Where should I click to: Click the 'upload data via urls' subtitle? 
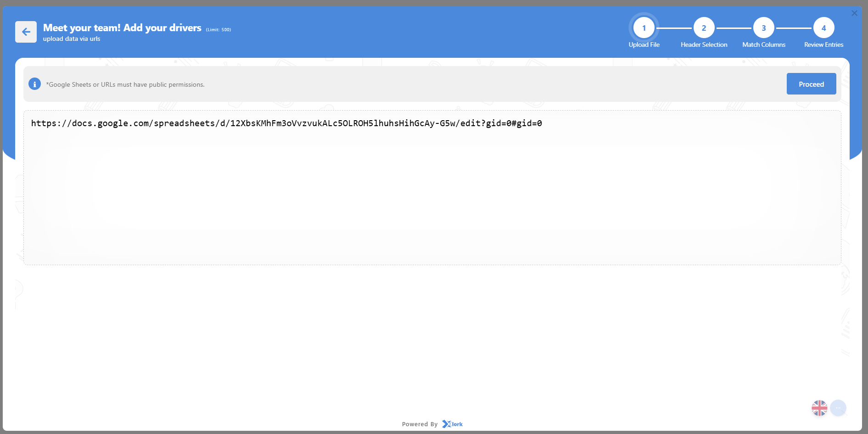point(72,39)
